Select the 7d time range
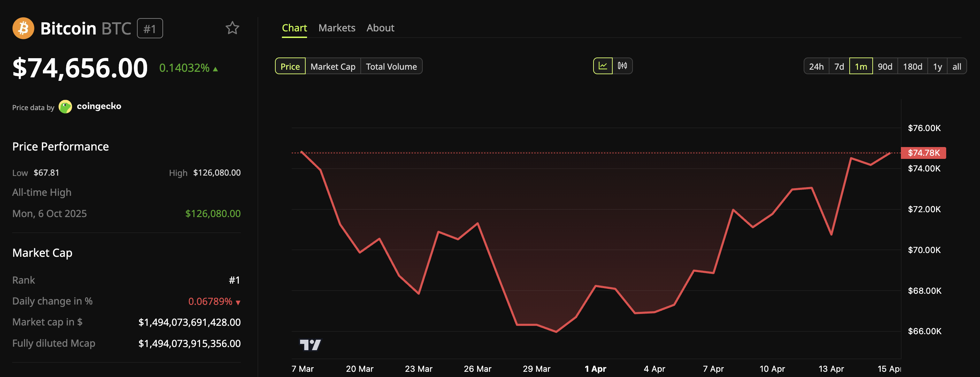980x377 pixels. (839, 66)
